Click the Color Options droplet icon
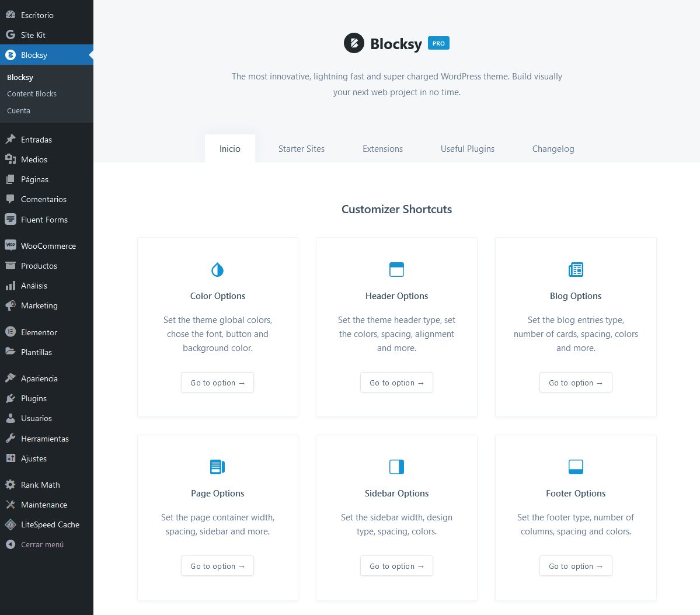 217,270
